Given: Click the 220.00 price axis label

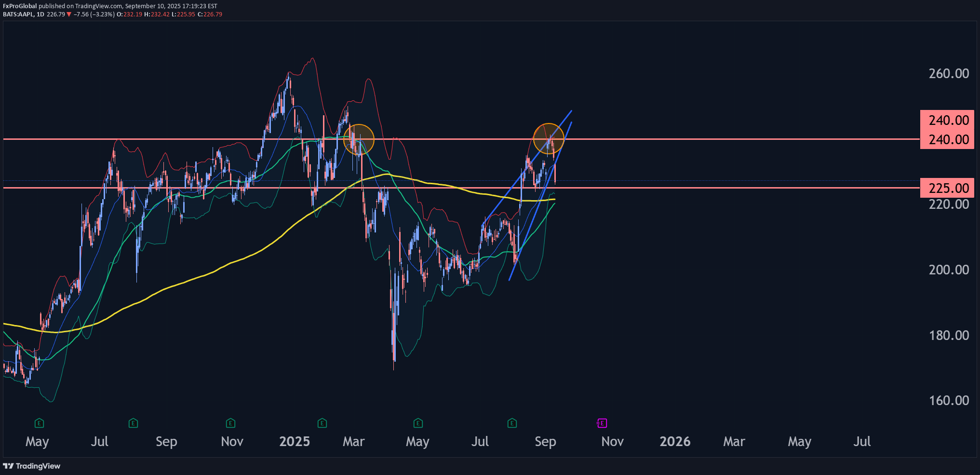Looking at the screenshot, I should [949, 204].
